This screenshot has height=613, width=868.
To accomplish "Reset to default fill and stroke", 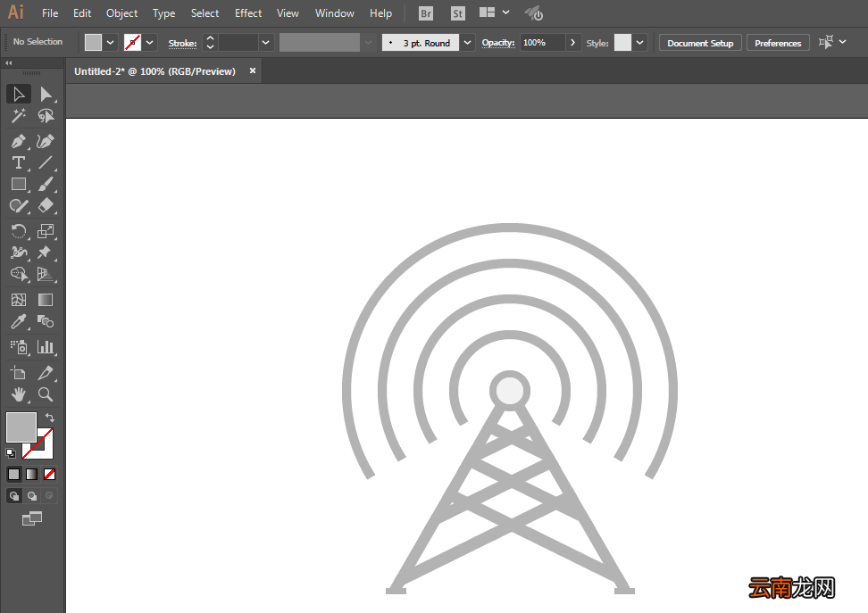I will (x=11, y=453).
